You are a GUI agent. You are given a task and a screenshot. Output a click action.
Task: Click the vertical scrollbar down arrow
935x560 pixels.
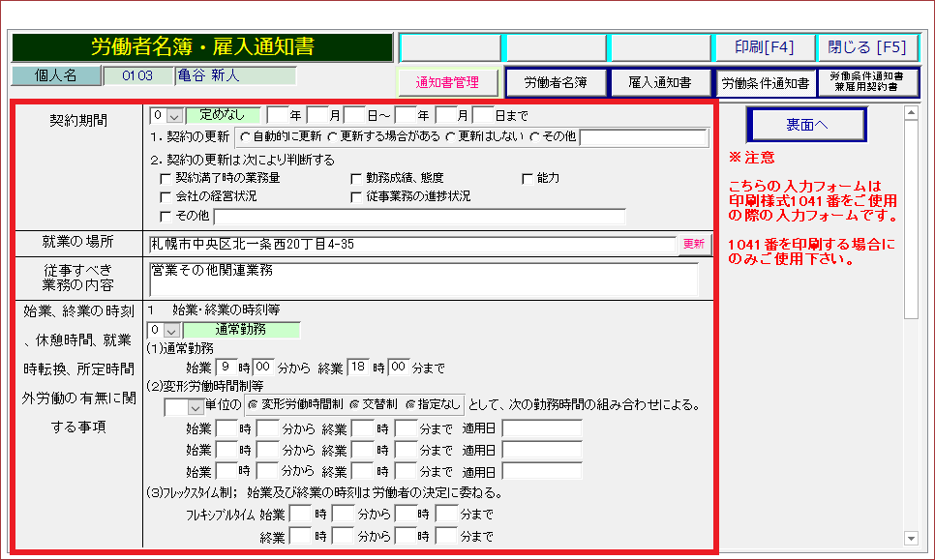tap(910, 538)
